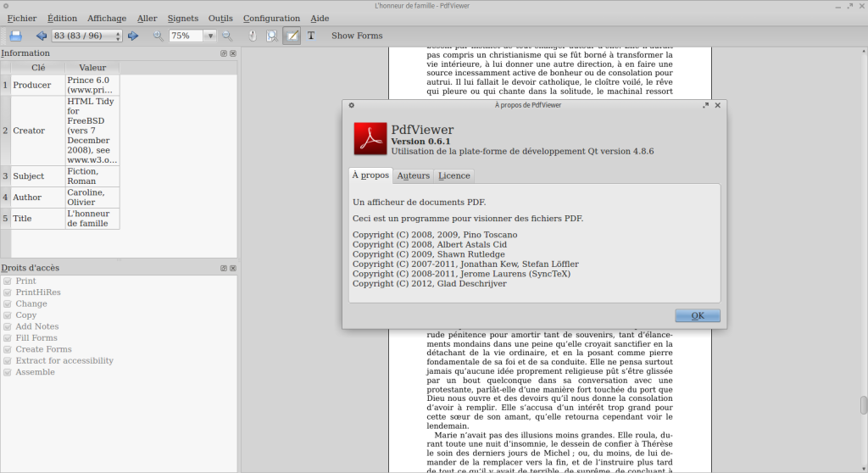Click the page number field 83 (83 / 96)
The image size is (868, 473).
point(83,36)
